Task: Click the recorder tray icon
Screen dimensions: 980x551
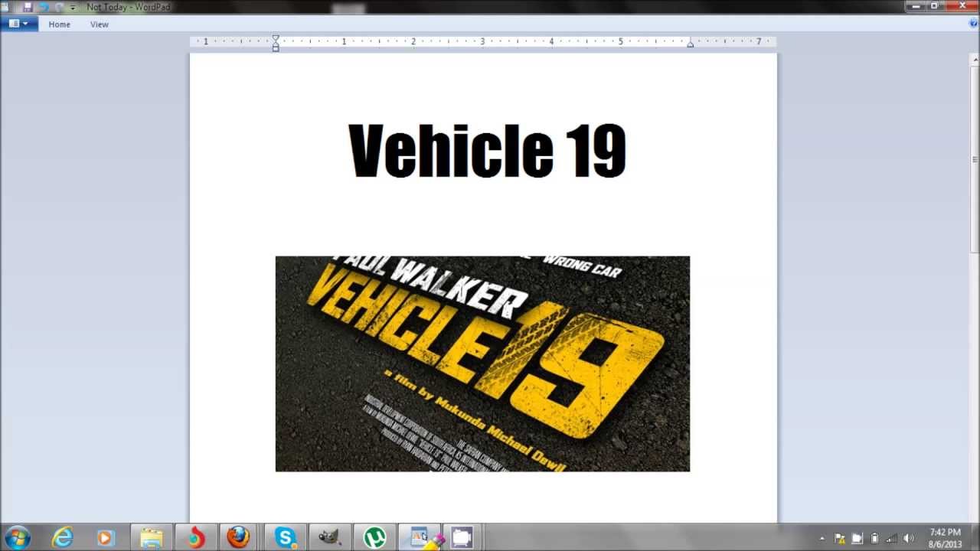Action: pyautogui.click(x=857, y=538)
